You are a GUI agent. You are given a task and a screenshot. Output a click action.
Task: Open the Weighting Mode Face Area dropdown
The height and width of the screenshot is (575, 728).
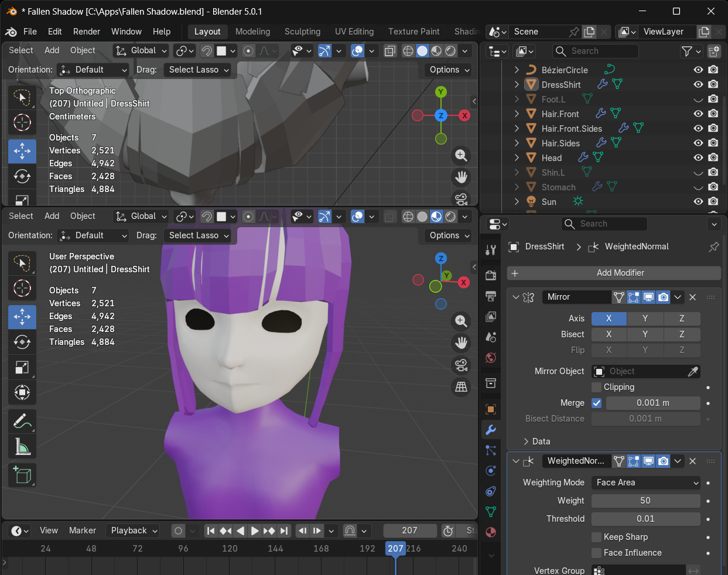[646, 482]
